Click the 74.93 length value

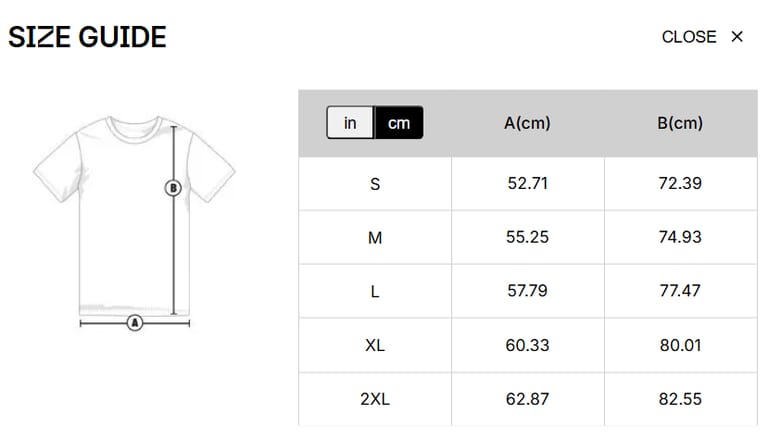pyautogui.click(x=680, y=238)
